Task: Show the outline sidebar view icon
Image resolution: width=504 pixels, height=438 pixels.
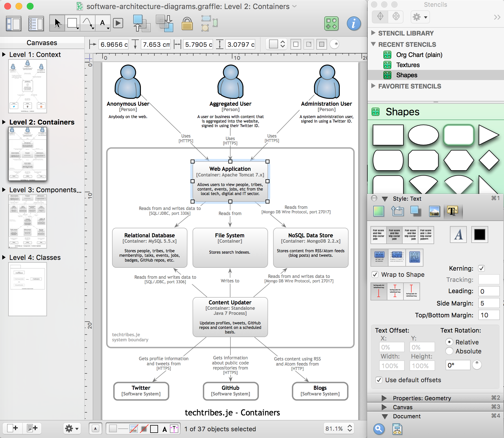Action: (x=36, y=23)
